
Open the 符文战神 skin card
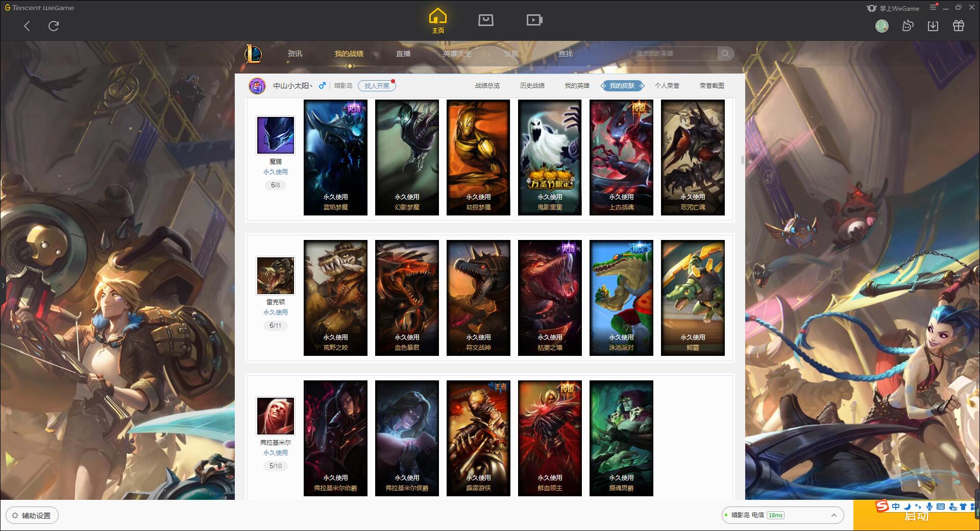pos(478,298)
